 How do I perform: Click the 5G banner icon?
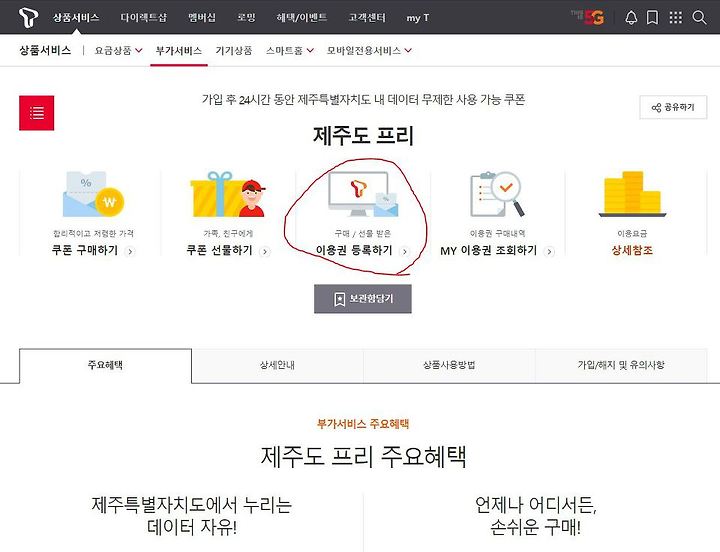588,17
